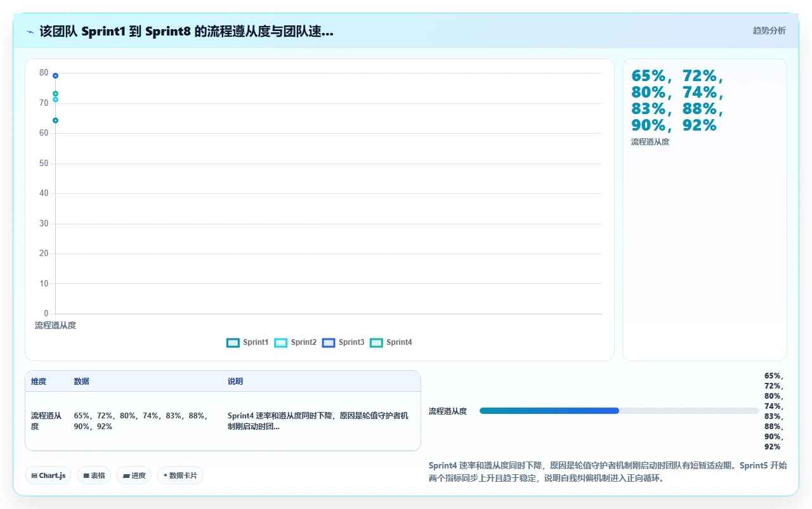The height and width of the screenshot is (509, 812).
Task: Click the 进度 tag chip
Action: click(x=134, y=475)
